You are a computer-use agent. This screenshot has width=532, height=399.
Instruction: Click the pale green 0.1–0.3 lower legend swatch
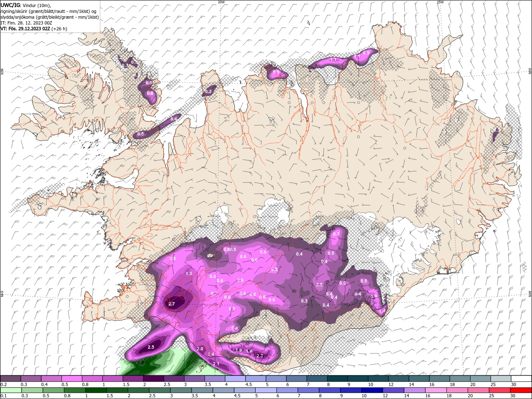[x=11, y=390]
